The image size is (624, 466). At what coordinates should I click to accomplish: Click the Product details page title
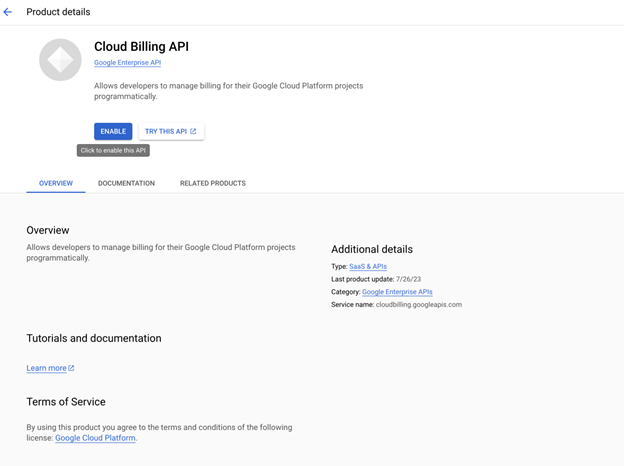click(58, 12)
